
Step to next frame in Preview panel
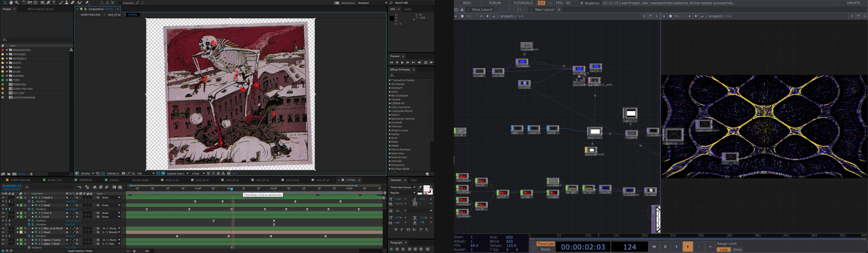407,62
